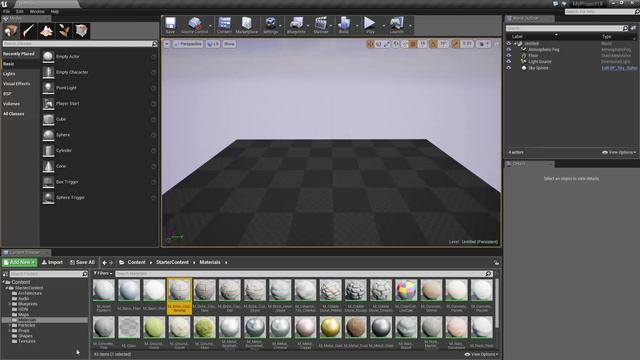Screen dimensions: 640x360
Task: Select the Geometry Editing mode icon
Action: click(x=81, y=31)
